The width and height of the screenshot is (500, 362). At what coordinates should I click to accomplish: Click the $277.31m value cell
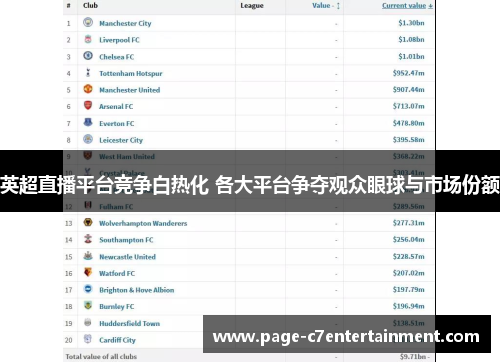click(409, 223)
